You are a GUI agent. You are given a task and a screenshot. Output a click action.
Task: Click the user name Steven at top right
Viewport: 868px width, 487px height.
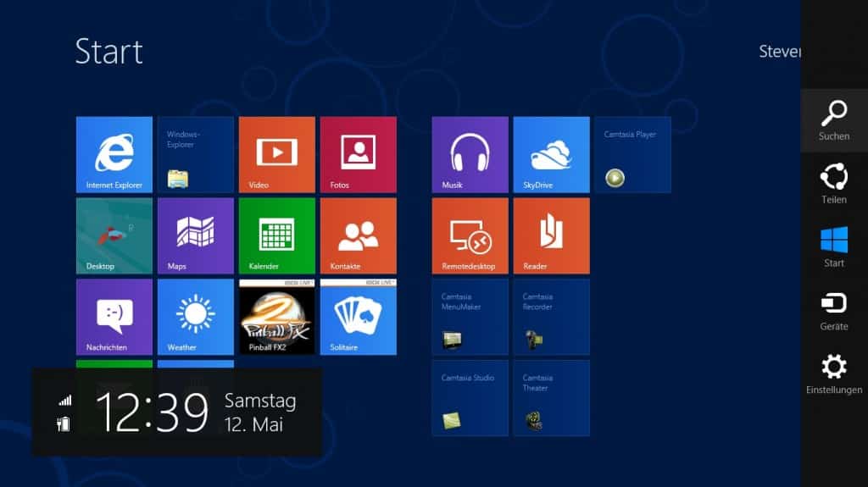780,52
